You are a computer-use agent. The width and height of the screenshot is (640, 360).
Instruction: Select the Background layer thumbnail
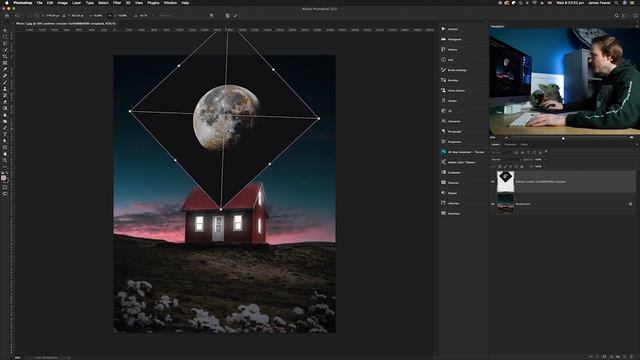click(x=505, y=204)
